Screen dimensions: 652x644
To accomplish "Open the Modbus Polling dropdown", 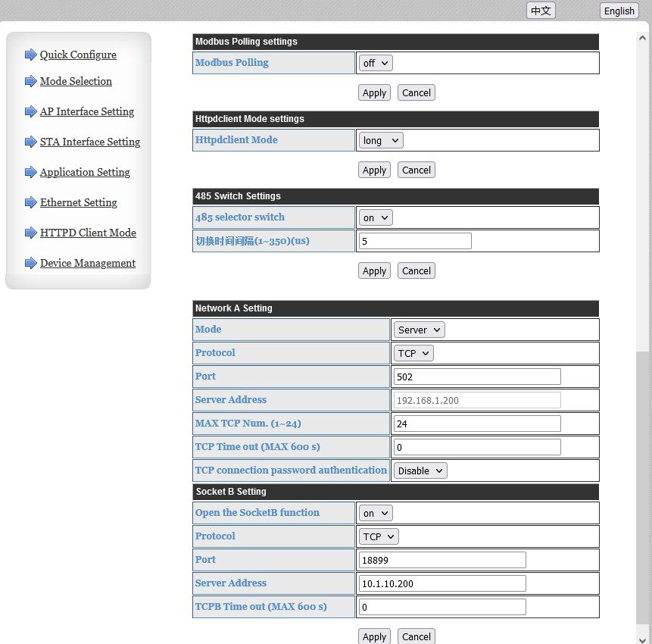I will [x=376, y=63].
